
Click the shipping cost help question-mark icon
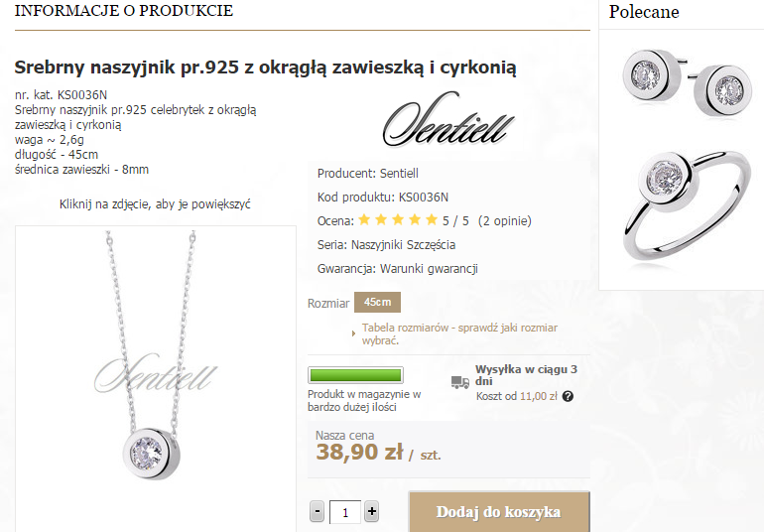click(568, 396)
